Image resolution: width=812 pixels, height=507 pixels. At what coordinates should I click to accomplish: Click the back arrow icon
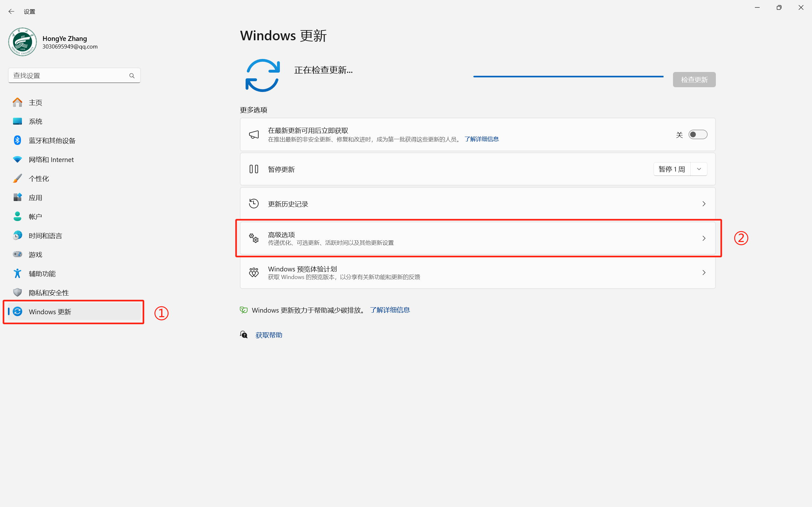pyautogui.click(x=11, y=11)
